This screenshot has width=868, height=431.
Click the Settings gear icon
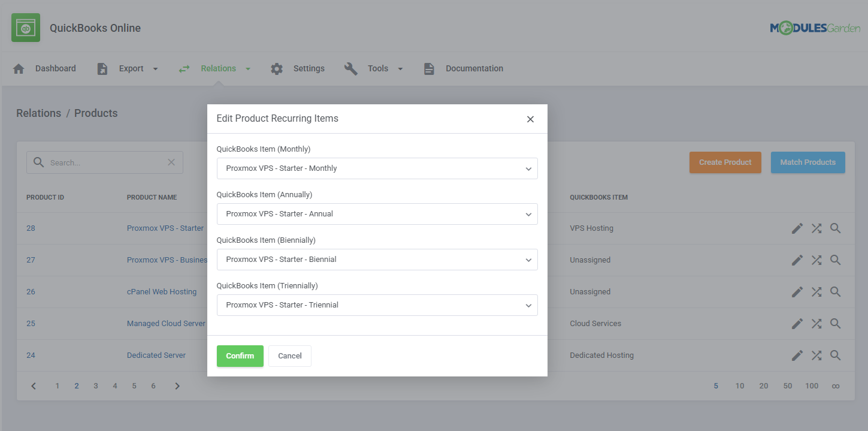276,68
